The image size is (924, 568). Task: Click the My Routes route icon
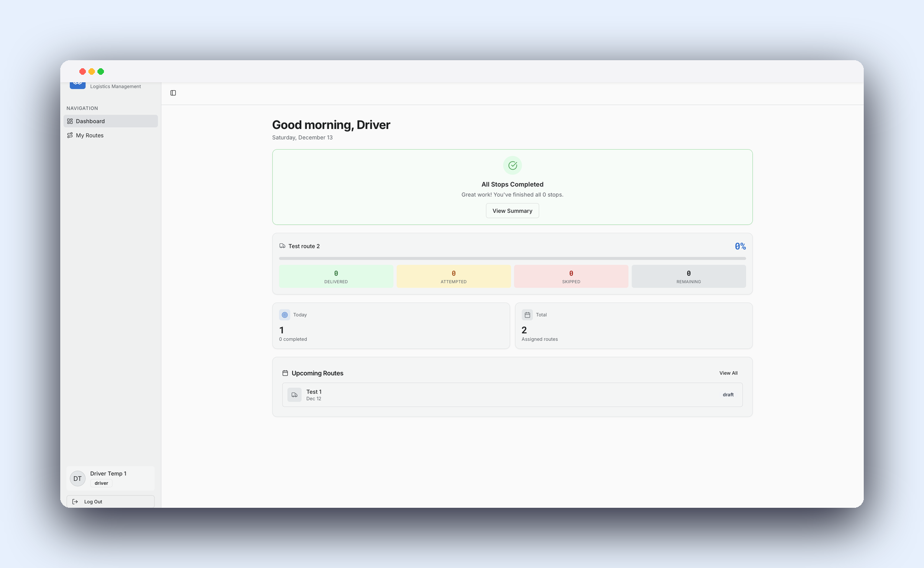[x=70, y=135]
